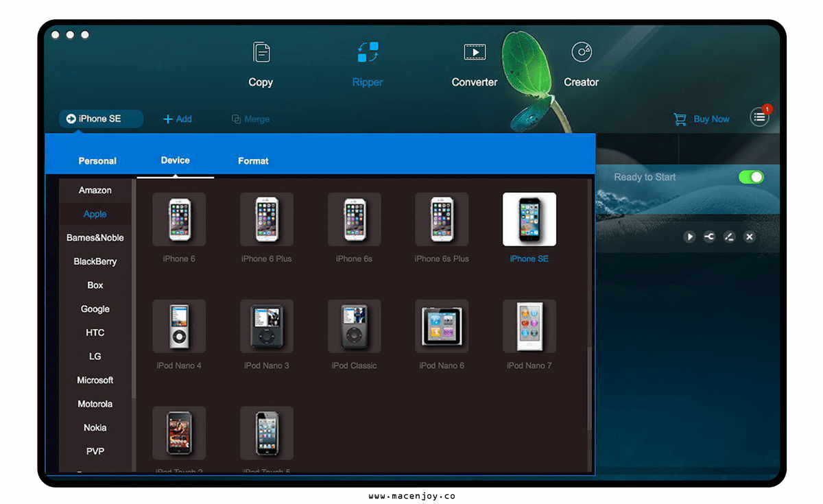
Task: Select Box in the brand list
Action: [95, 285]
